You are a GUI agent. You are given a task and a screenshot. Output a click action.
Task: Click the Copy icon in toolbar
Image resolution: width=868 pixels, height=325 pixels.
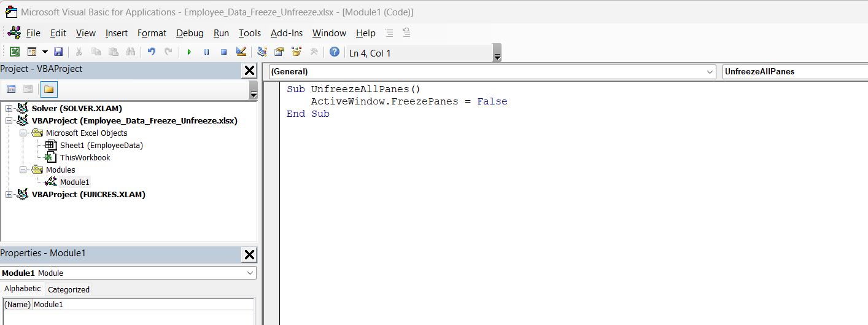point(96,52)
